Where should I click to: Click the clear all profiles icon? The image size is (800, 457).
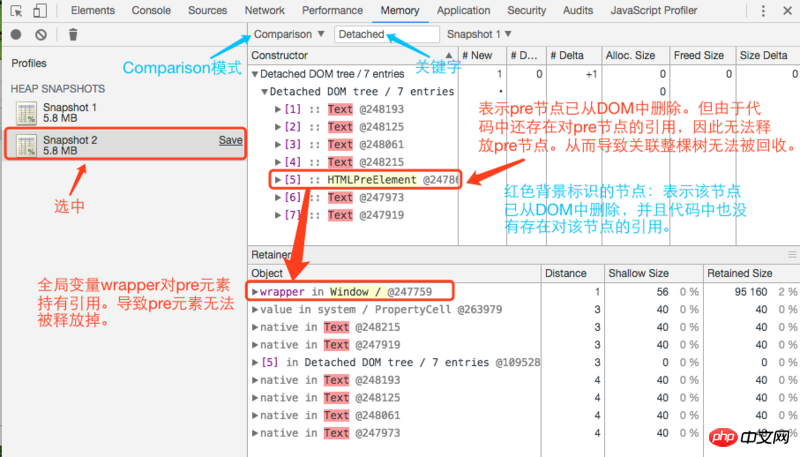41,35
